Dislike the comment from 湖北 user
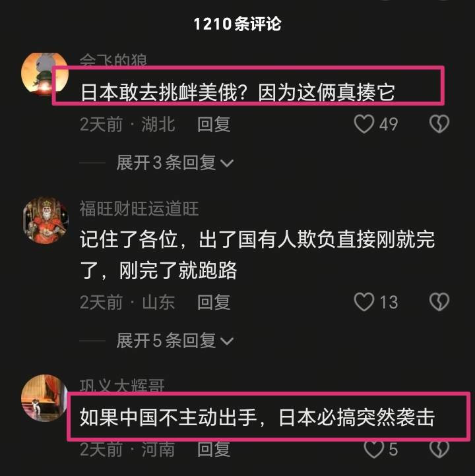This screenshot has width=475, height=476. (x=439, y=124)
